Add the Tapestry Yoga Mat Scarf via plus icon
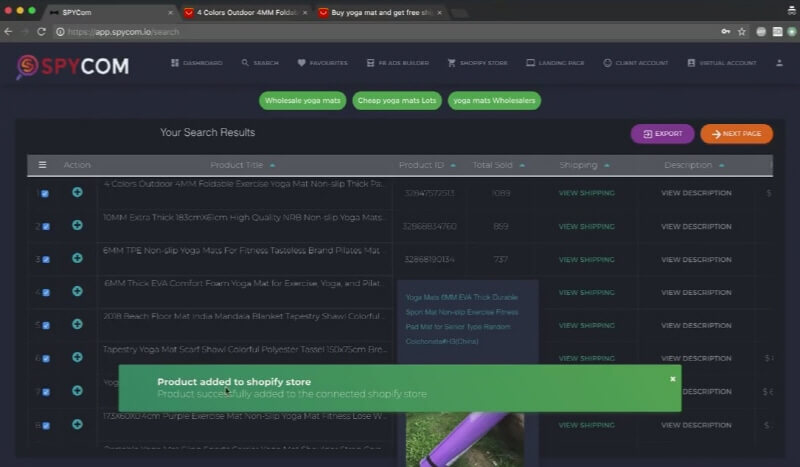The width and height of the screenshot is (800, 467). pos(78,357)
